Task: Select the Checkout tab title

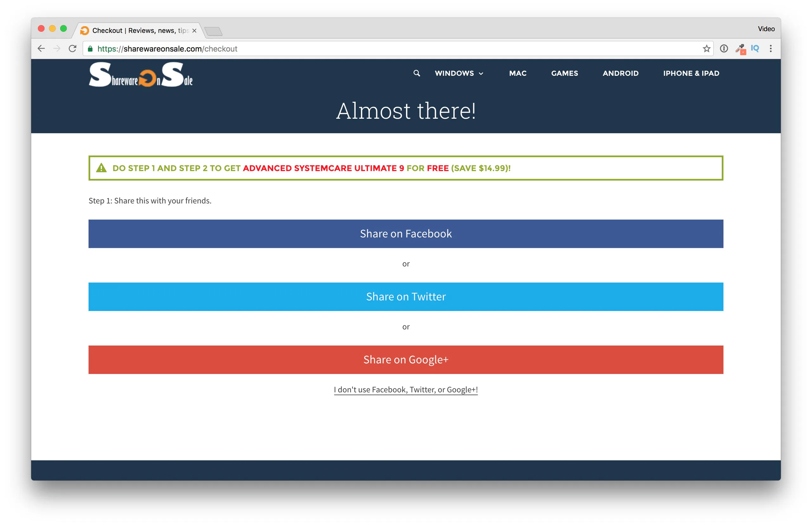Action: click(x=140, y=31)
